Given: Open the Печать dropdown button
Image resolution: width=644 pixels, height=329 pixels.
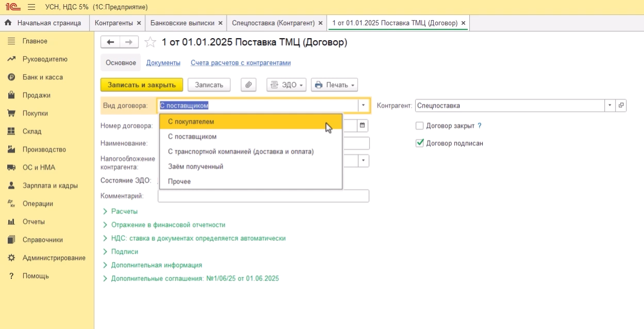Looking at the screenshot, I should [x=334, y=85].
